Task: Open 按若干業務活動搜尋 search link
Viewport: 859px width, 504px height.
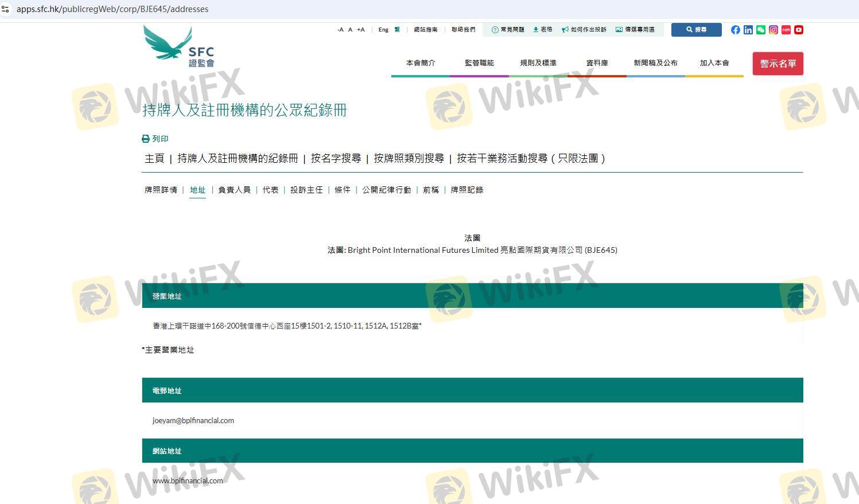Action: pos(531,158)
